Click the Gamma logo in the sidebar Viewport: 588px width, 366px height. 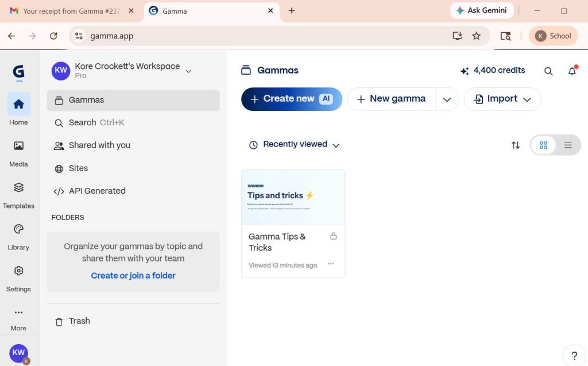point(18,72)
